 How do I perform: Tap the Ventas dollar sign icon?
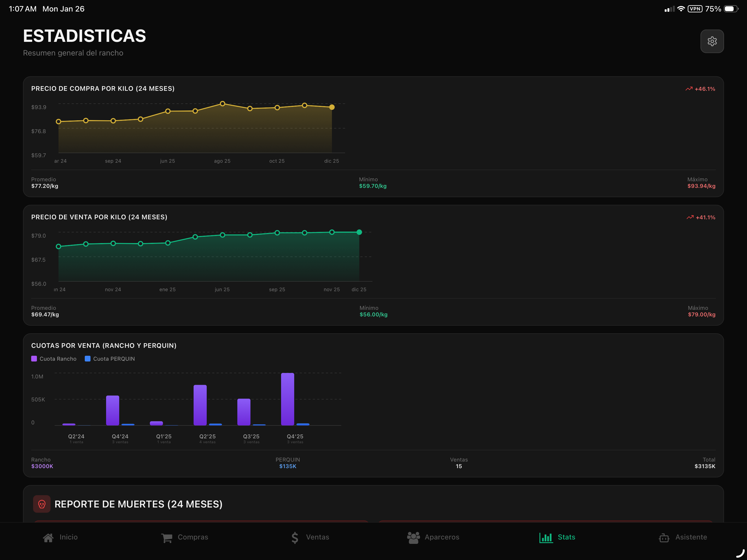[295, 537]
